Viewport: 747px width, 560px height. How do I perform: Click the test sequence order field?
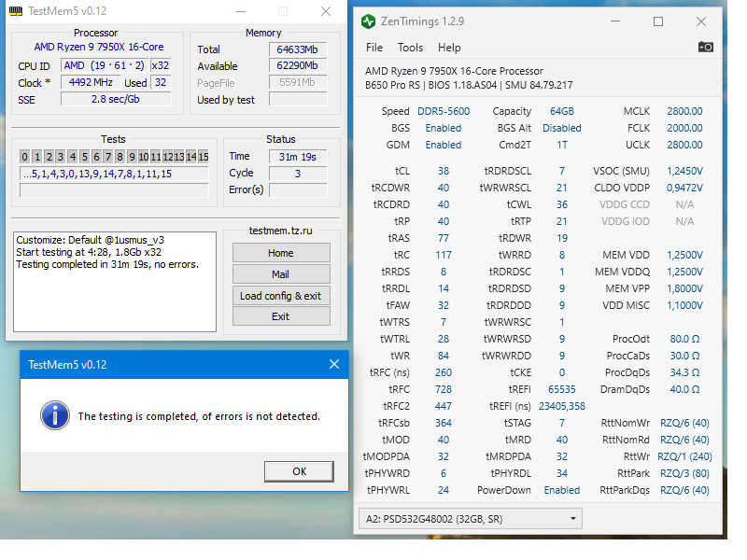click(x=114, y=174)
